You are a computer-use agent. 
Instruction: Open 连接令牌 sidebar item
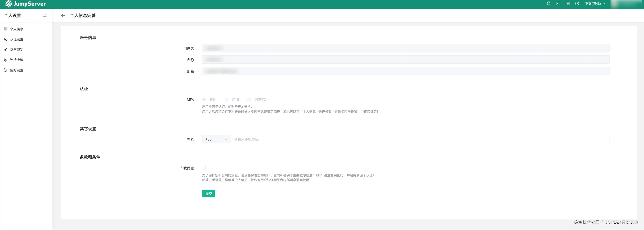coord(17,60)
